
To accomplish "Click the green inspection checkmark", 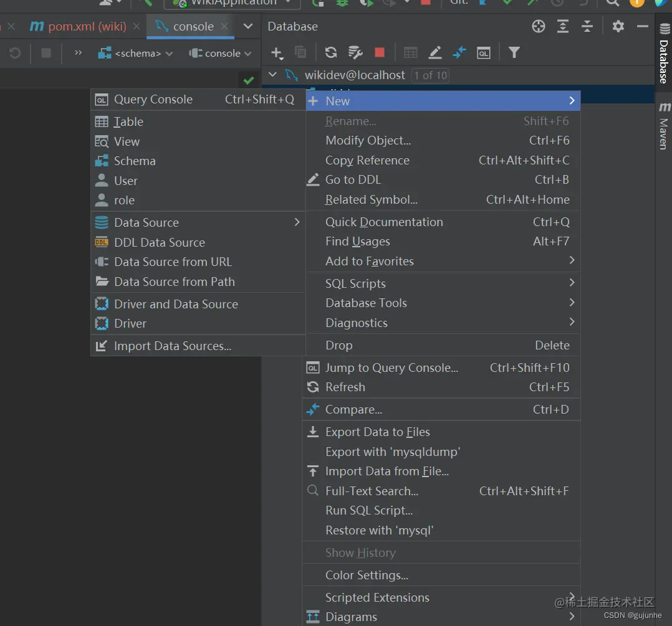I will pos(249,80).
